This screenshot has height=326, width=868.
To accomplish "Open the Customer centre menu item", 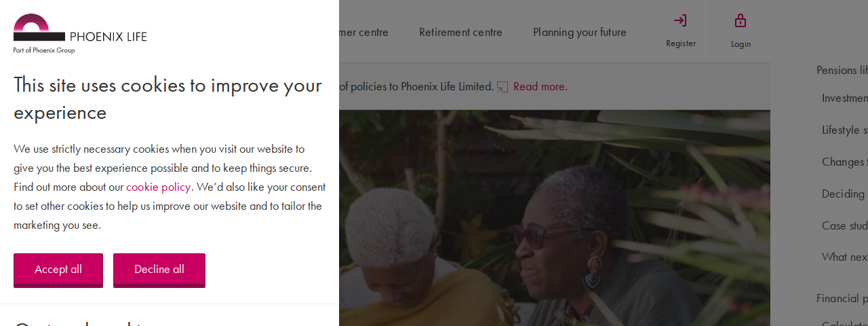I will point(364,32).
